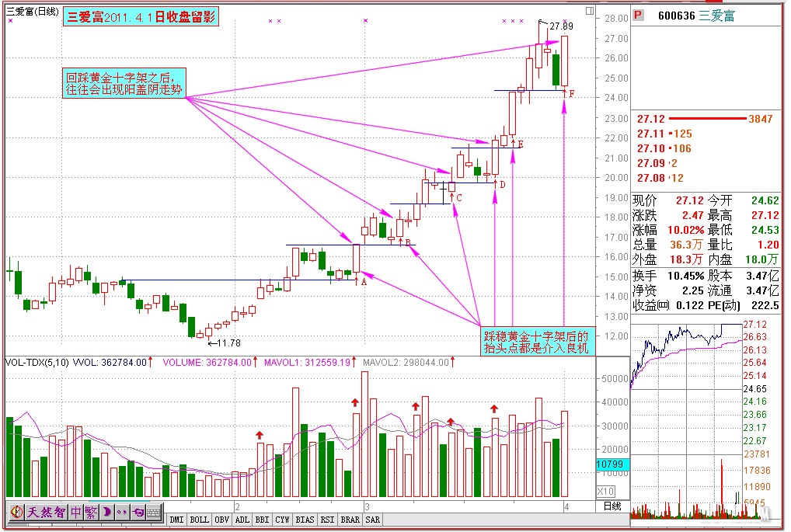
Task: Click the small panel layout icon top-right of chart
Action: pos(591,11)
